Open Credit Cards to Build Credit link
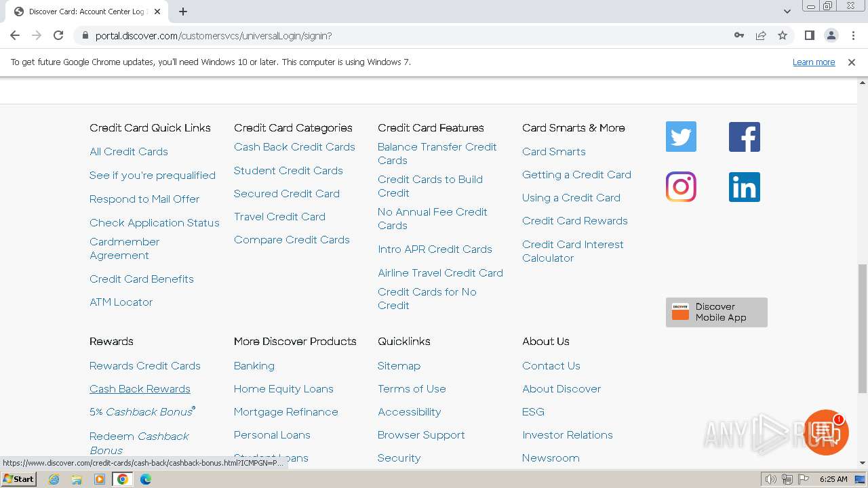This screenshot has height=488, width=868. click(x=431, y=186)
